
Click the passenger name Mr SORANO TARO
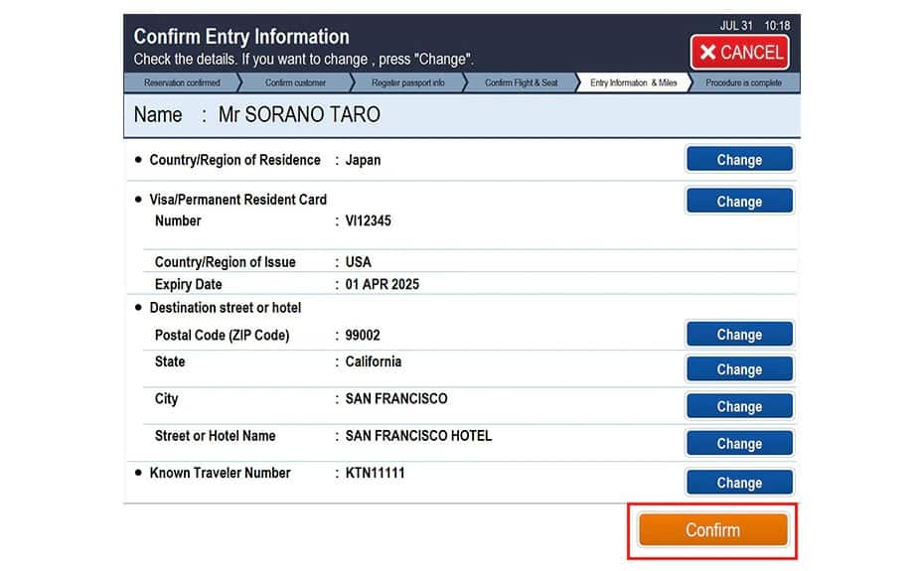pos(299,115)
